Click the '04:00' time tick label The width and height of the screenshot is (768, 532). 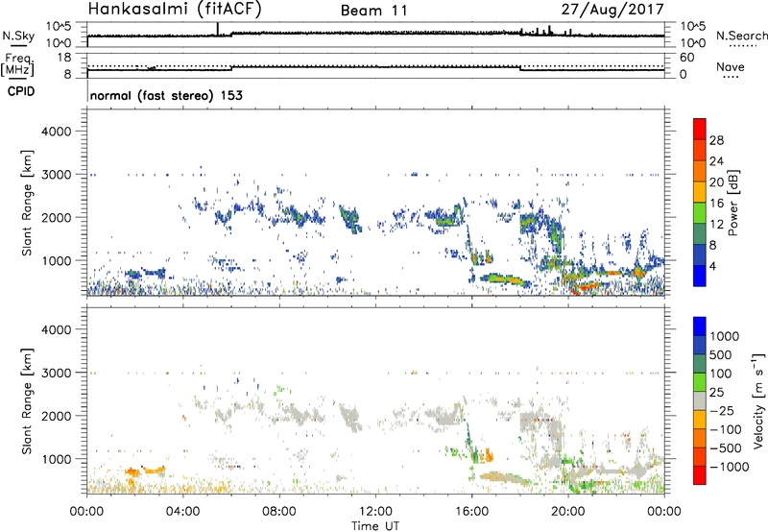click(x=183, y=512)
